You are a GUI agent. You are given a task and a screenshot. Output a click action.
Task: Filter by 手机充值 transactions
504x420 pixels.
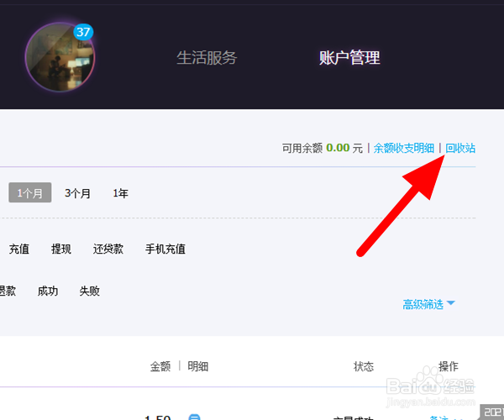165,249
